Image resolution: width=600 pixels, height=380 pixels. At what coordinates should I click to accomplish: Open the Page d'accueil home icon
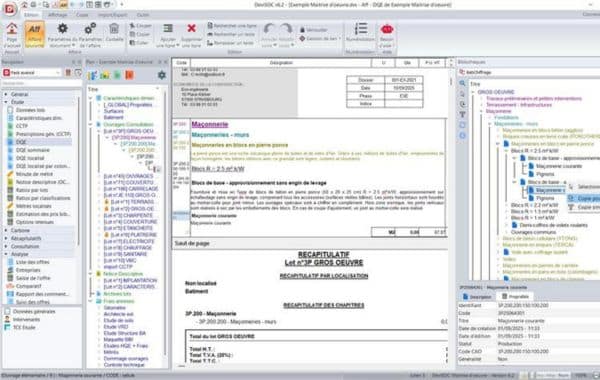[x=12, y=34]
